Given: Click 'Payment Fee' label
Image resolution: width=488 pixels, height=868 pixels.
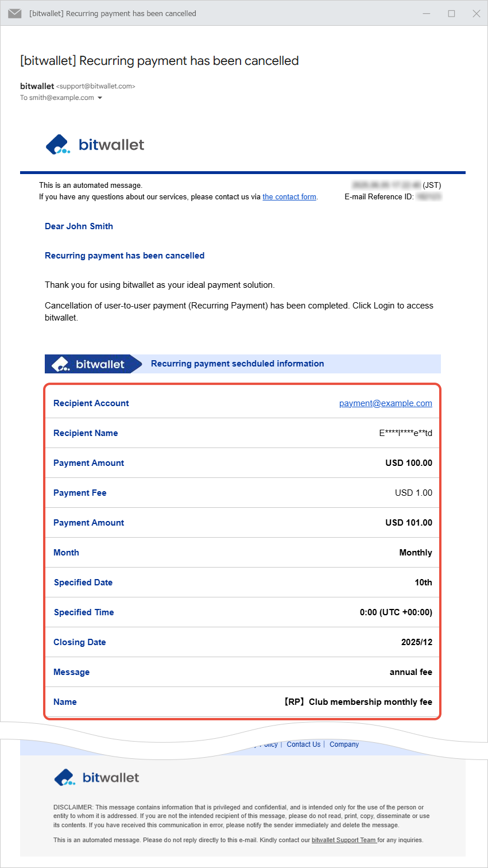Looking at the screenshot, I should point(80,493).
